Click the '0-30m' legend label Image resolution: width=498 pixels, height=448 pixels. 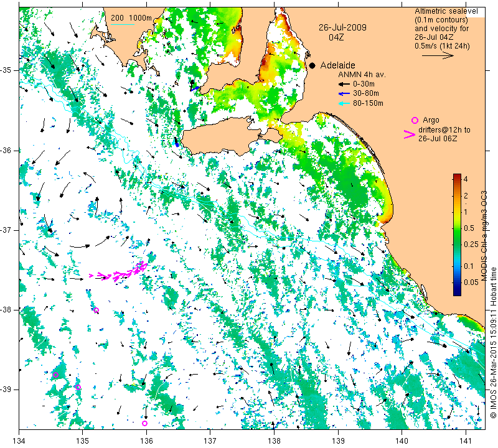tap(364, 84)
